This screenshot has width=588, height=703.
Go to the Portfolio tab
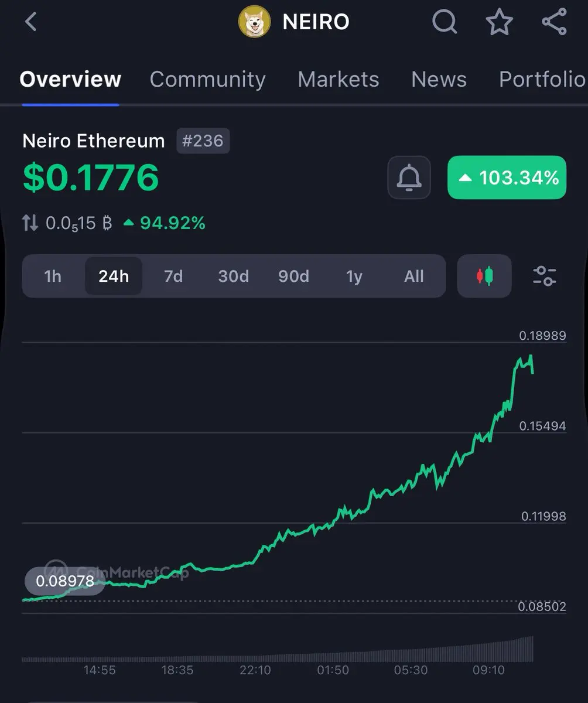pos(542,79)
